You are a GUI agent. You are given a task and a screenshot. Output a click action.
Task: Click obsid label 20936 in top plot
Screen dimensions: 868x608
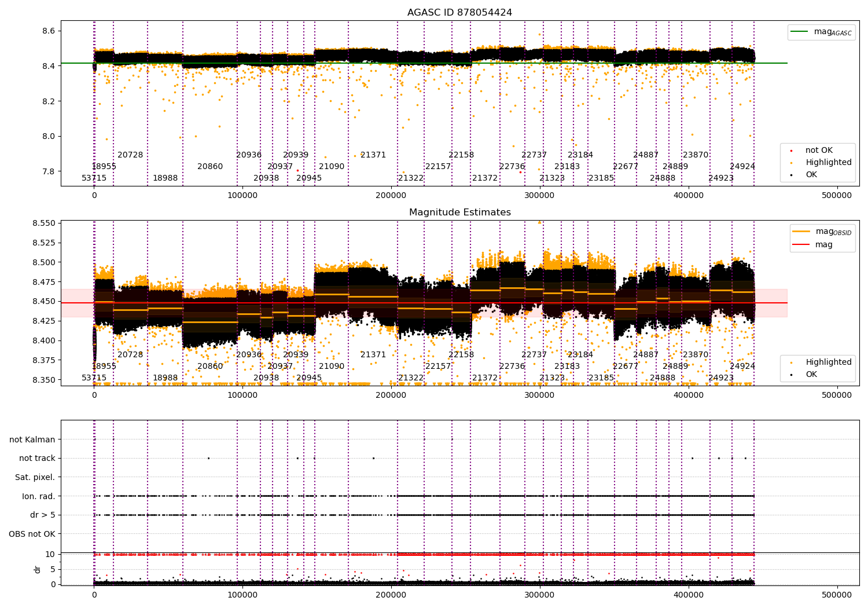[x=249, y=155]
